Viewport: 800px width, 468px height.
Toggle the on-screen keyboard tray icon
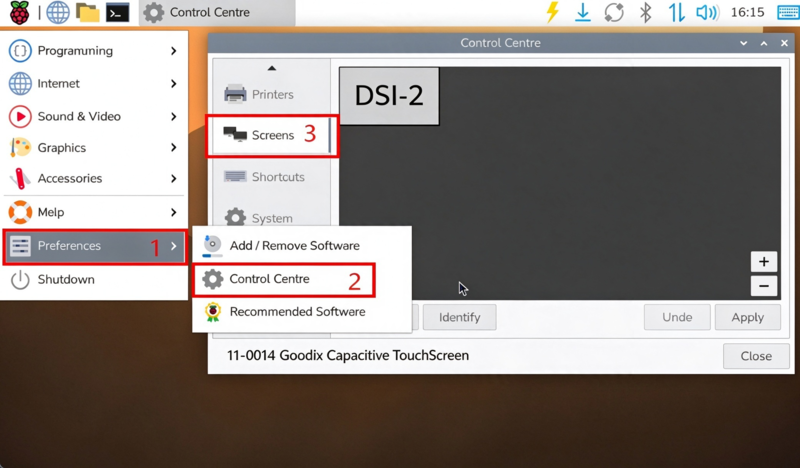coord(788,12)
